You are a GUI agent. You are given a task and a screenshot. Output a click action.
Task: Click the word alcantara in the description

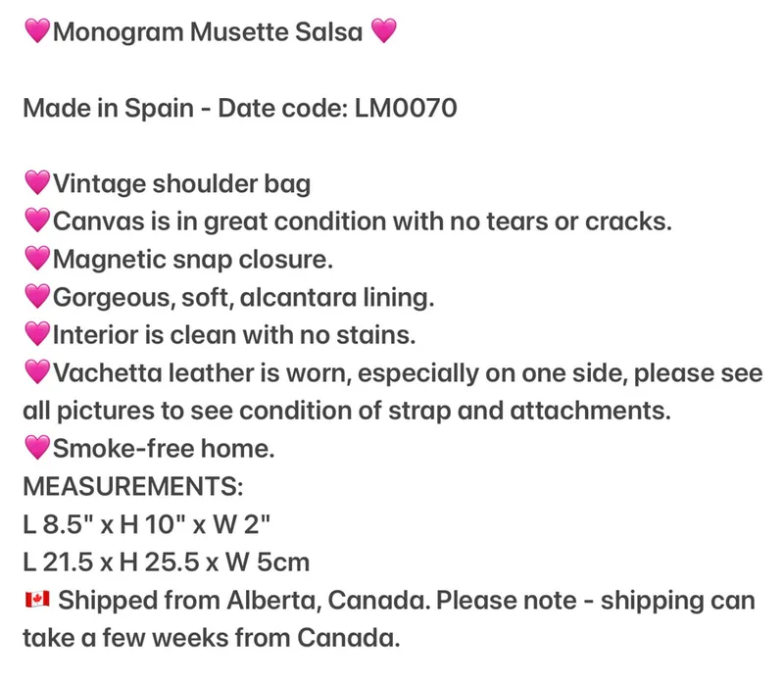pyautogui.click(x=298, y=297)
